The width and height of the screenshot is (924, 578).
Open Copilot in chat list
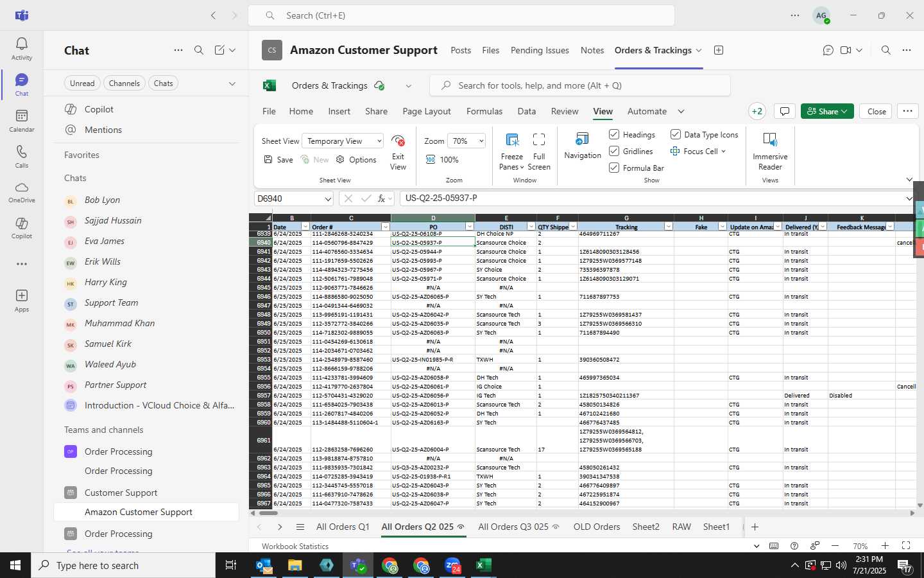tap(146, 109)
